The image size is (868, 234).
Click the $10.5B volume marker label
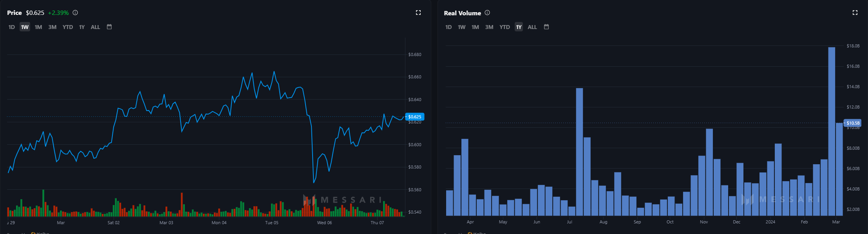[x=853, y=123]
